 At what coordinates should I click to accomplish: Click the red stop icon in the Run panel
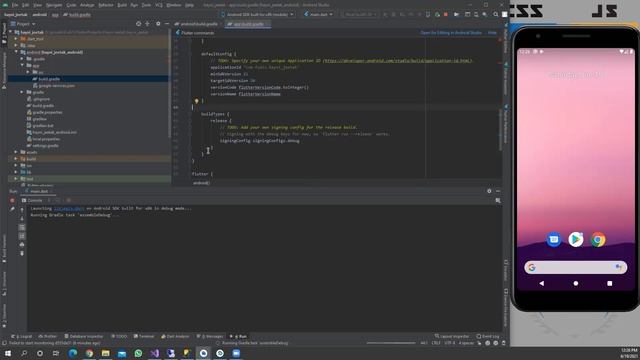coord(12,200)
